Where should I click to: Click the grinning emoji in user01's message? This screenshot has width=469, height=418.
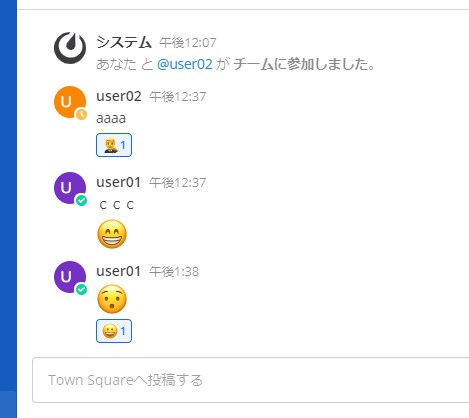pos(112,234)
